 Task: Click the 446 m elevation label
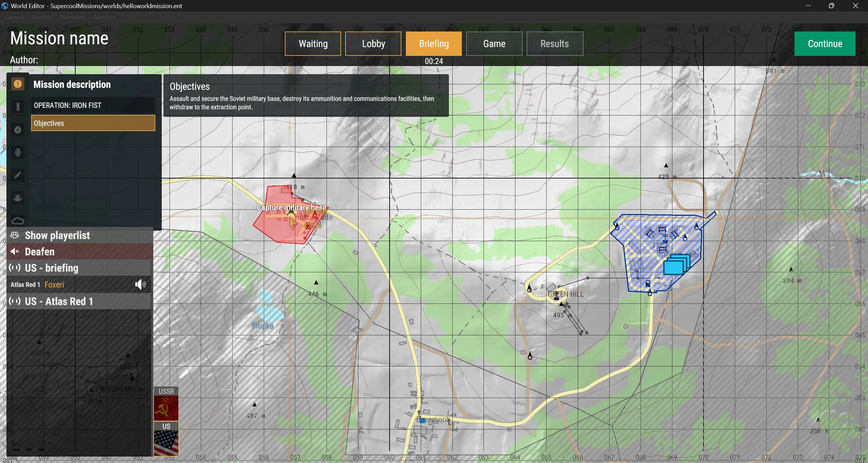[x=317, y=294]
